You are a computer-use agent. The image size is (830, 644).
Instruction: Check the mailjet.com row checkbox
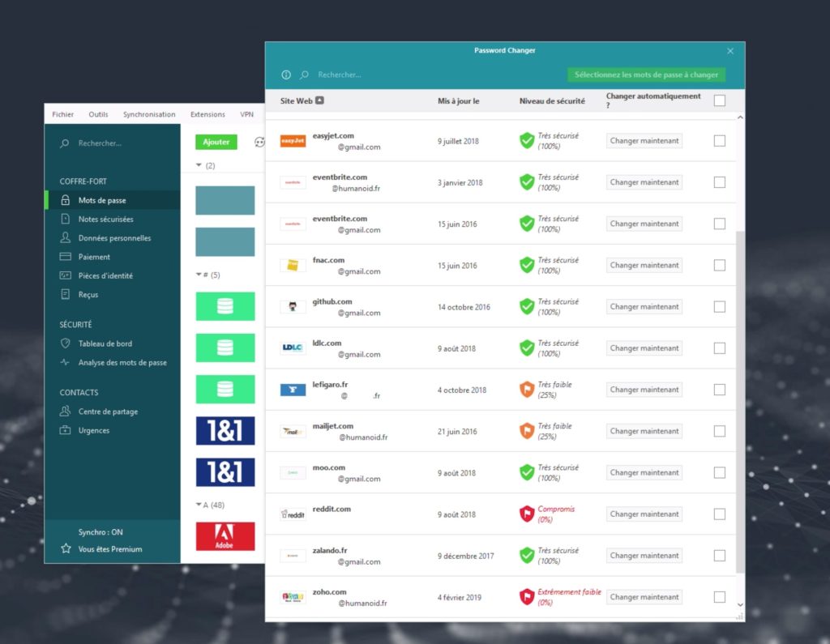tap(720, 431)
